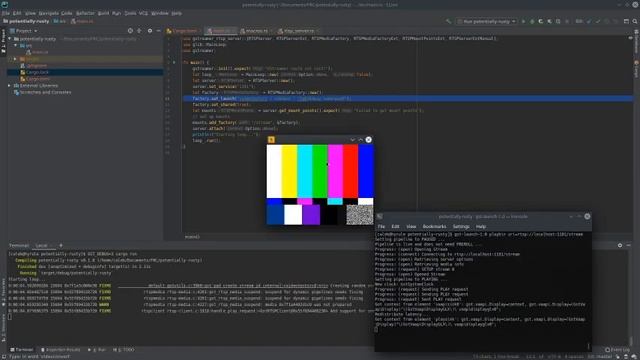Open the File menu in the IDE

coord(6,13)
